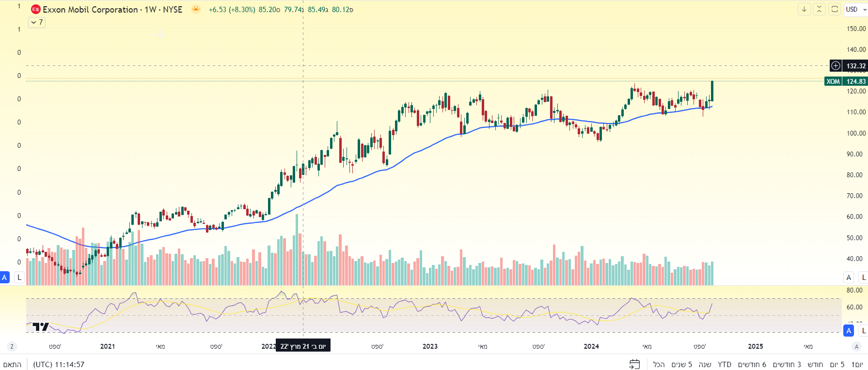
Task: Click the Z button at bottom-left corner
Action: pyautogui.click(x=12, y=346)
